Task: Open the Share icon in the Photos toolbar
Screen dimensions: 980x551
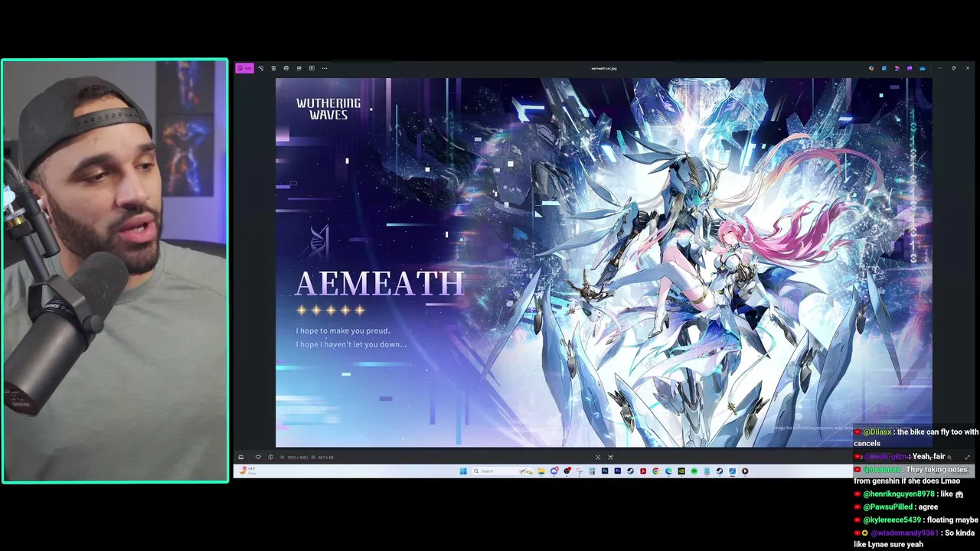Action: [299, 68]
